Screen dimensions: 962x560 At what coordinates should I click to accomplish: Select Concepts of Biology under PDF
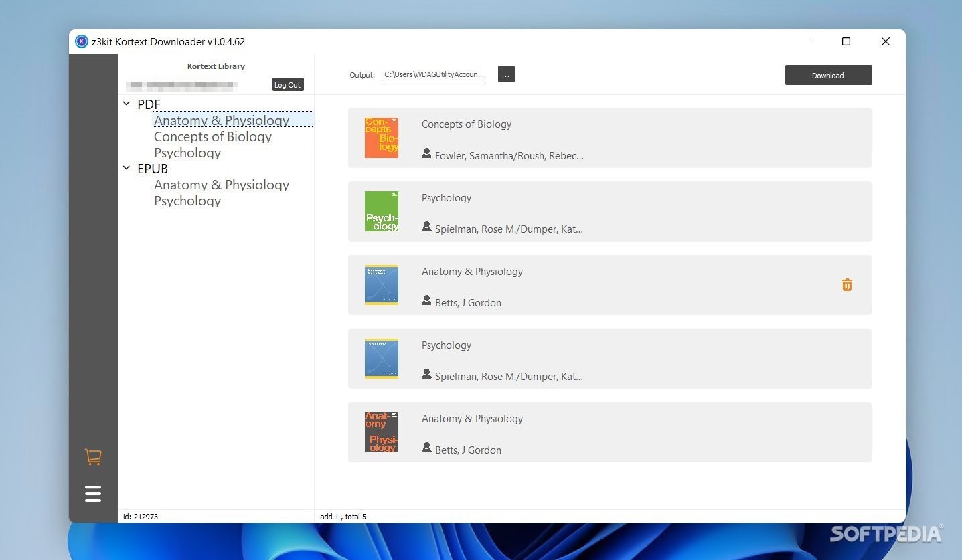(213, 136)
